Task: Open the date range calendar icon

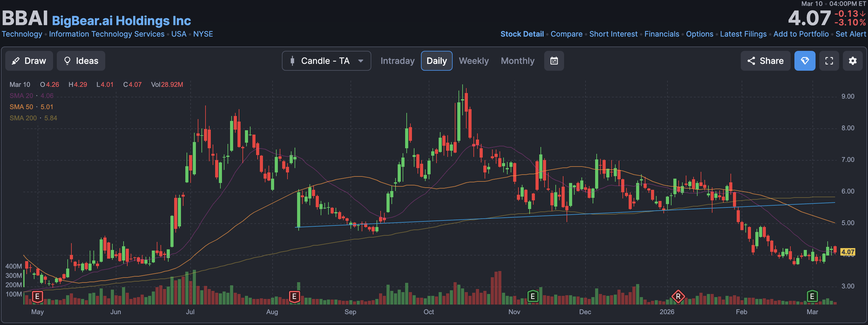Action: tap(554, 61)
